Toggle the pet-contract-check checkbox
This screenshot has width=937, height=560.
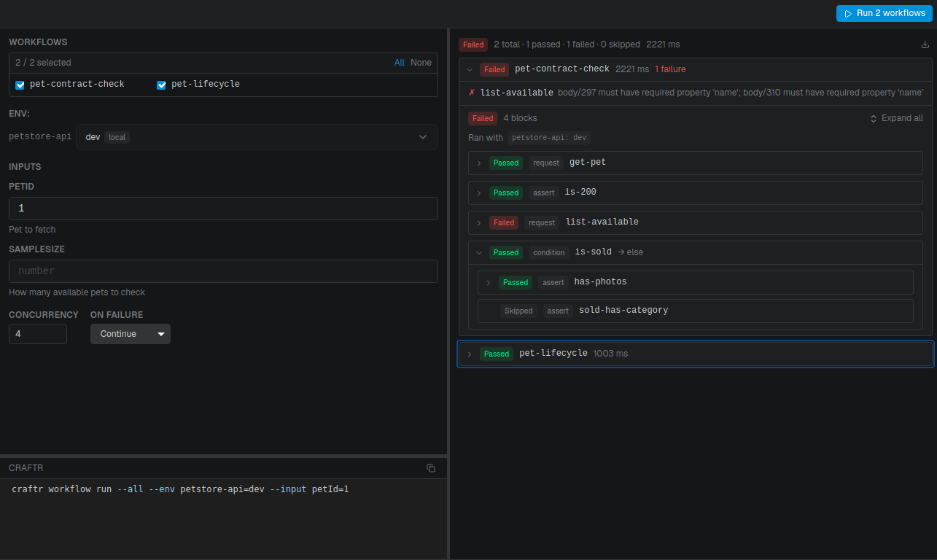point(20,85)
